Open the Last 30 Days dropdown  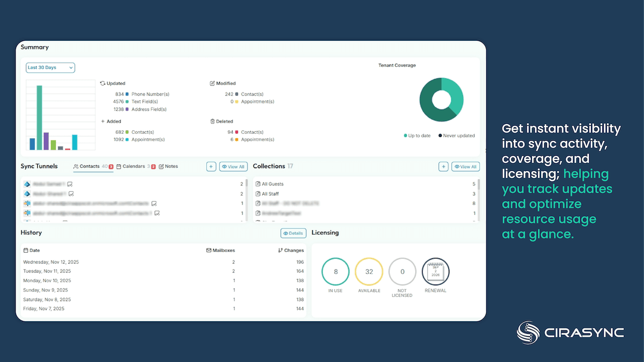(50, 67)
